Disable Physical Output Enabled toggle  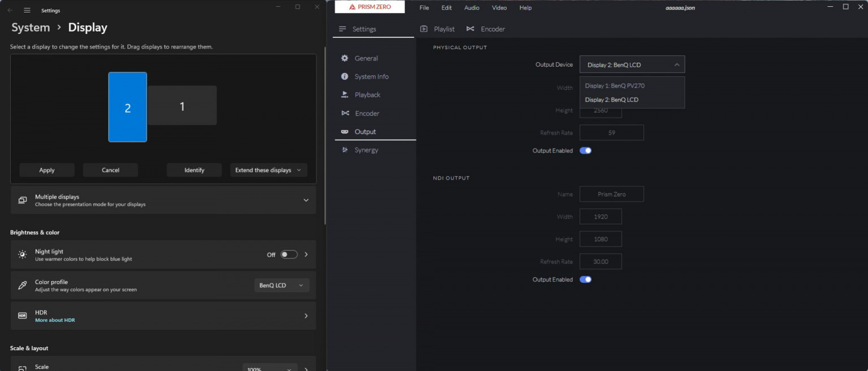click(585, 151)
